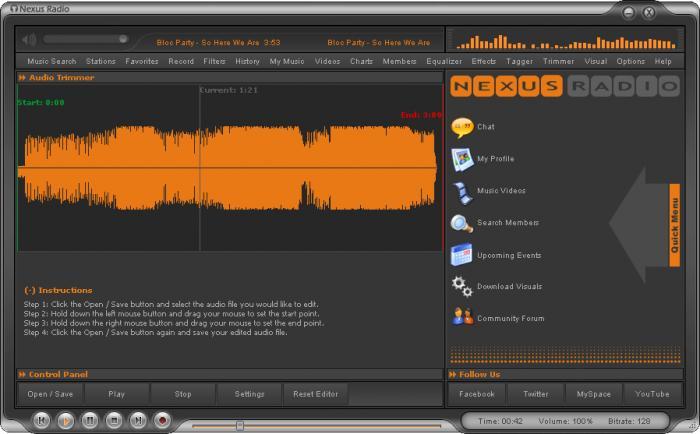The height and width of the screenshot is (434, 700).
Task: Skip to the next track
Action: pyautogui.click(x=138, y=421)
